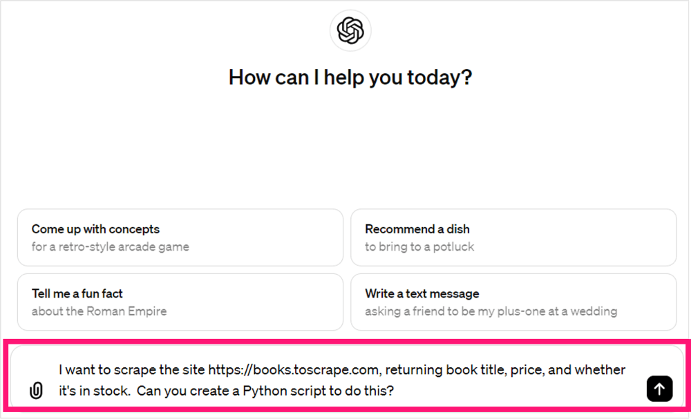Click the "to bring to a potluck" subtitle

pyautogui.click(x=421, y=247)
